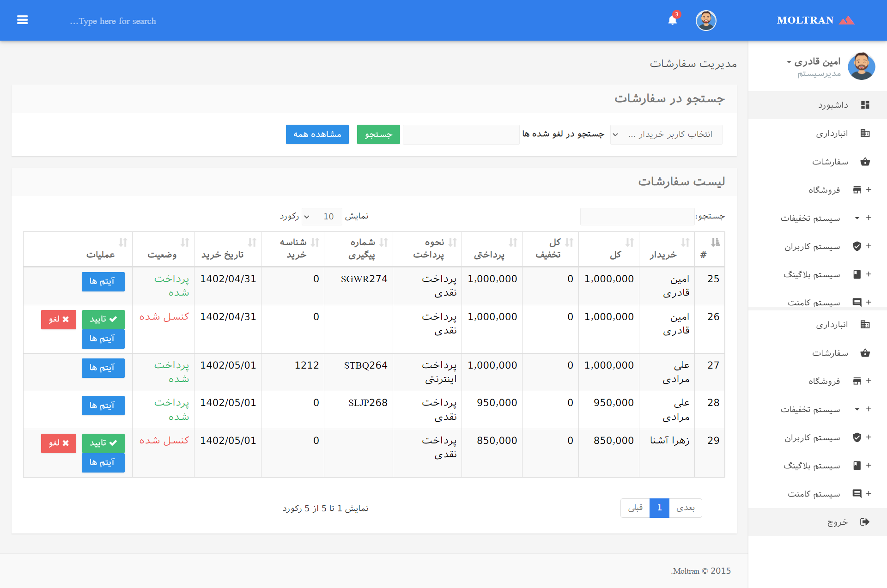The height and width of the screenshot is (588, 887).
Task: Open the records-per-page dropdown showing 10
Action: [x=322, y=217]
